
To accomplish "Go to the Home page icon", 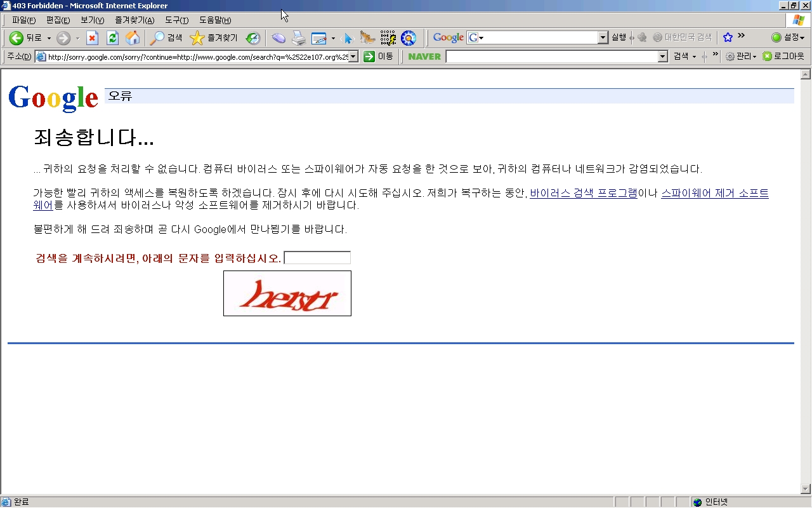I will pyautogui.click(x=133, y=38).
